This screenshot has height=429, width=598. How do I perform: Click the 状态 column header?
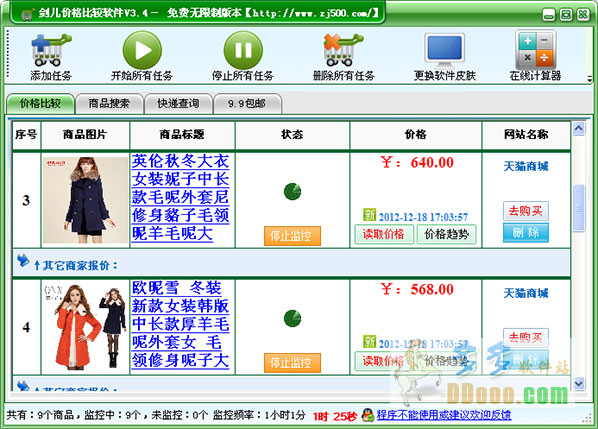click(x=292, y=135)
